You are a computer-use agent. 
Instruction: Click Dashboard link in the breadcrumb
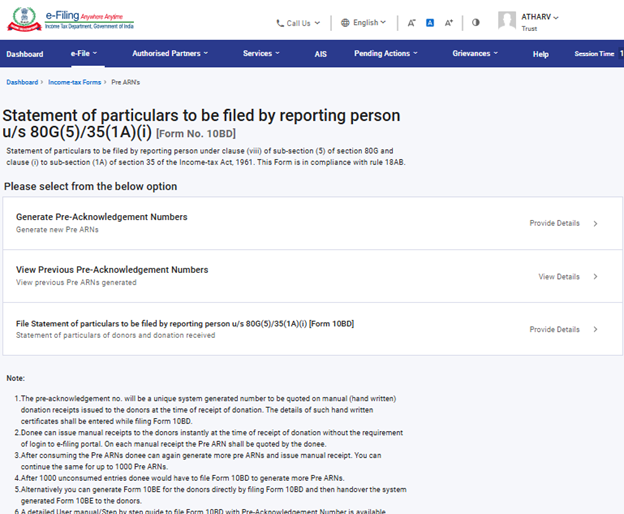click(x=22, y=82)
